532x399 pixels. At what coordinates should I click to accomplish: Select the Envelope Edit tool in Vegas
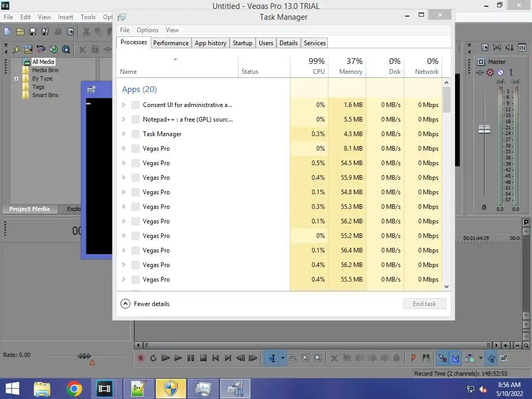click(293, 358)
